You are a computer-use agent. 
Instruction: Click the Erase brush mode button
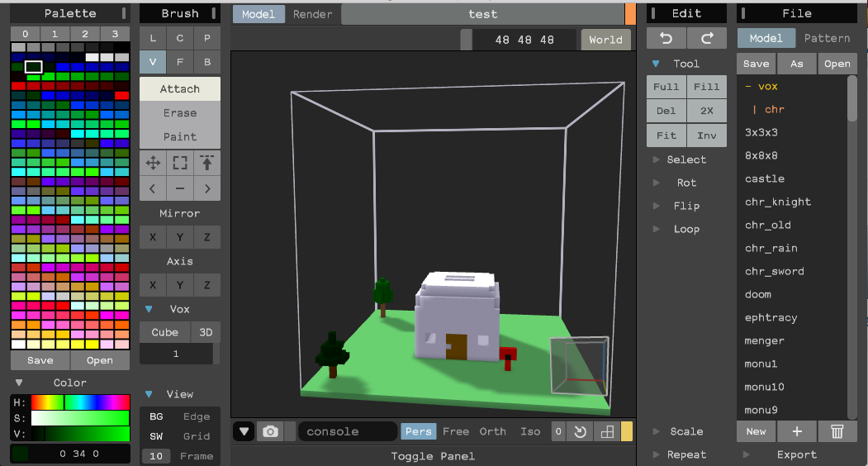point(180,113)
